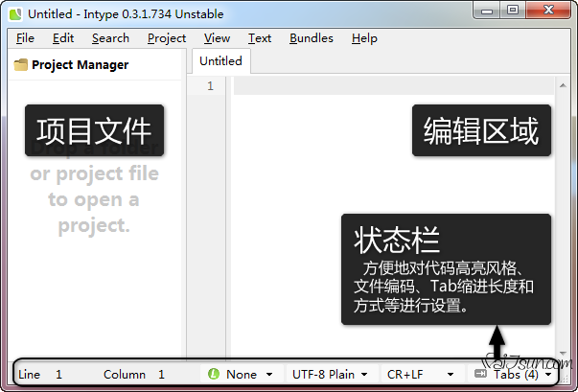Close the Intype window
This screenshot has width=578, height=392.
pyautogui.click(x=549, y=12)
